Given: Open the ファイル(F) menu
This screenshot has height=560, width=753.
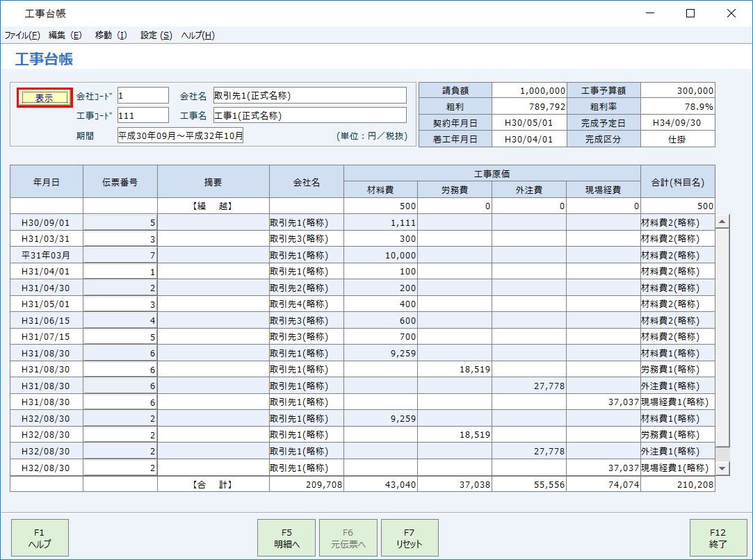Looking at the screenshot, I should (x=22, y=35).
